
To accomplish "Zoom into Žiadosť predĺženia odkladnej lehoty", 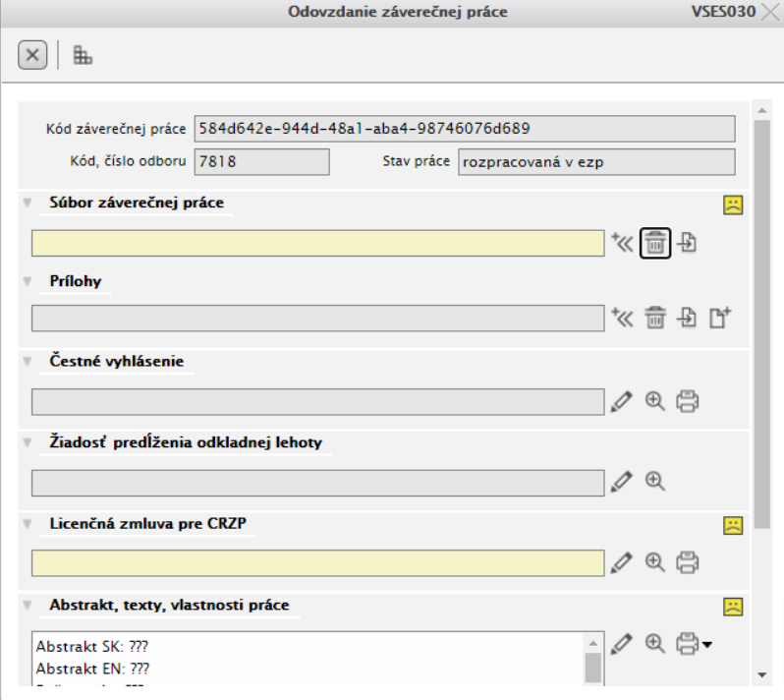I will 655,482.
